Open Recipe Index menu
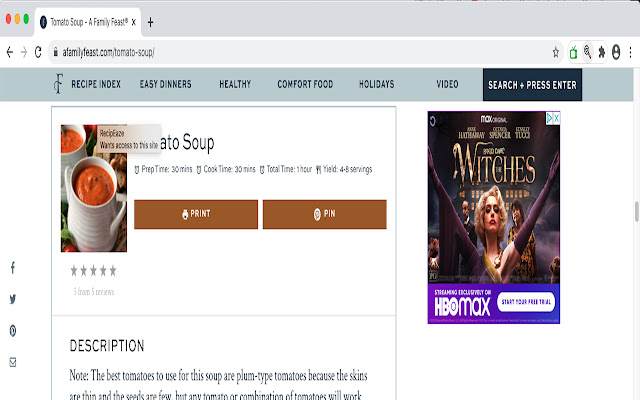Screen dimensions: 640x400 pos(96,84)
